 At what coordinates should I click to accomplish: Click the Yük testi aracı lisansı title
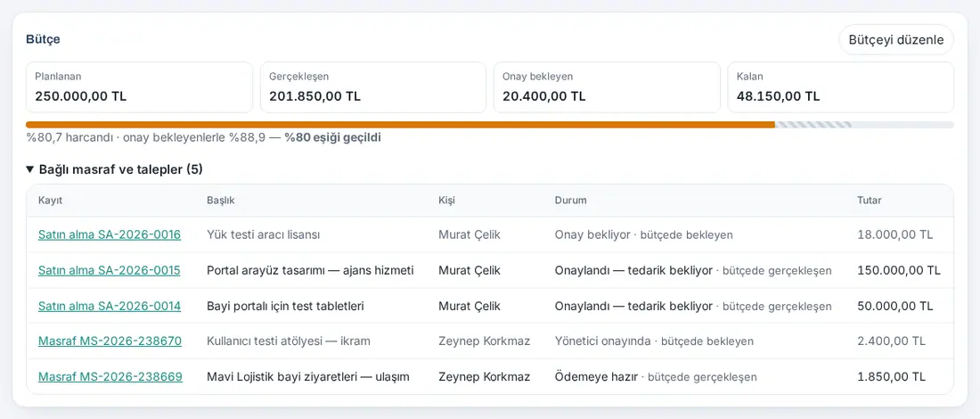click(x=263, y=234)
